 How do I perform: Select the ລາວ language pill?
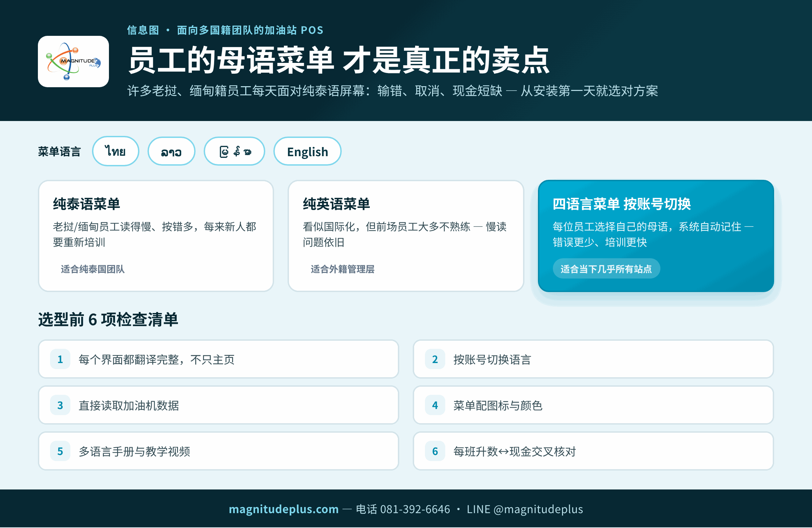click(x=171, y=151)
